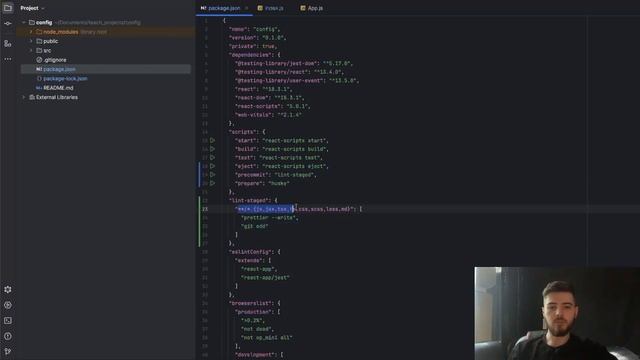This screenshot has width=640, height=360.
Task: Select package.json in project tree
Action: [x=59, y=69]
